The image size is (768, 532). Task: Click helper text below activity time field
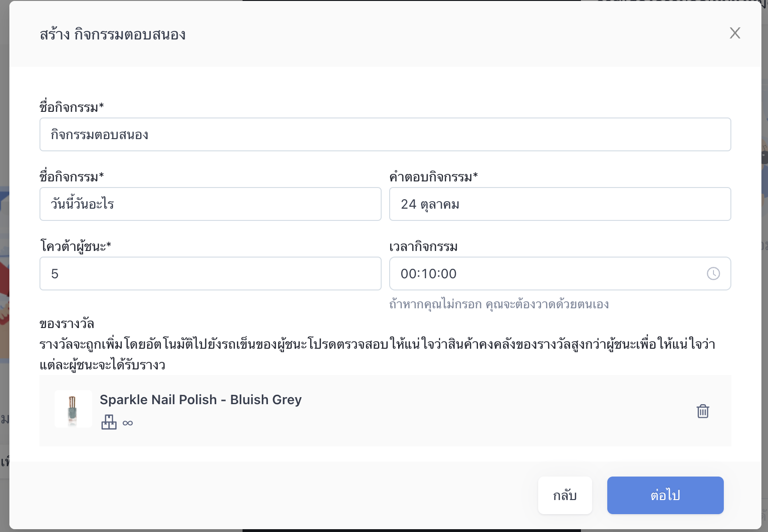coord(499,304)
